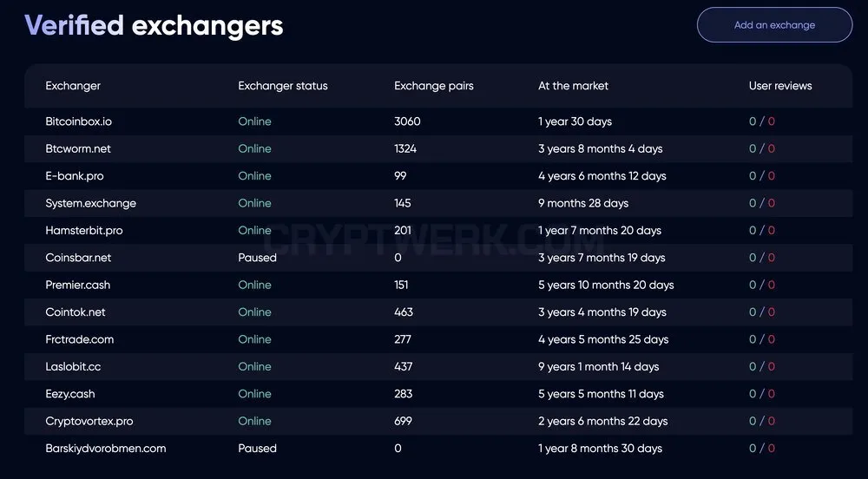Select the E-bank.pro exchanger row
This screenshot has height=479, width=868.
[437, 176]
